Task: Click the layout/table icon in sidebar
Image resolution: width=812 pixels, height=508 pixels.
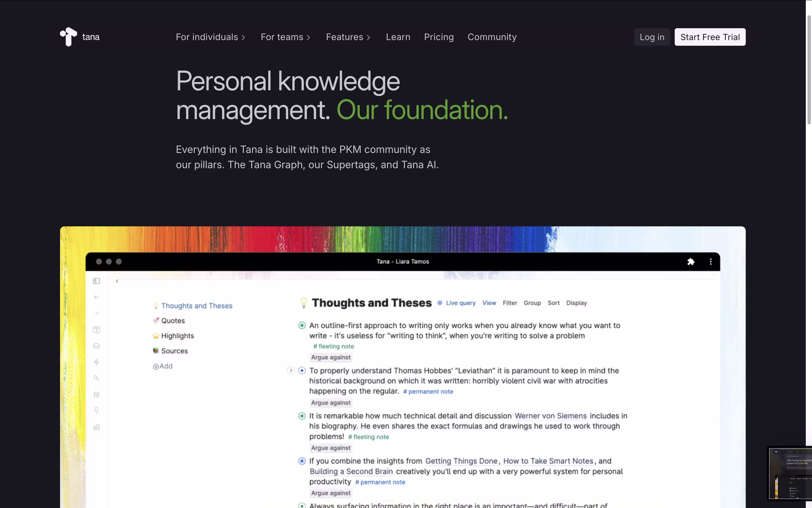Action: coord(96,395)
